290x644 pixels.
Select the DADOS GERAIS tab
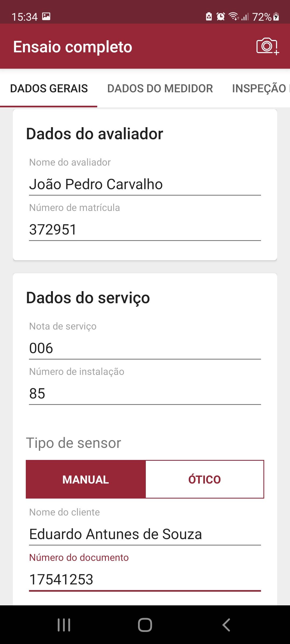49,88
